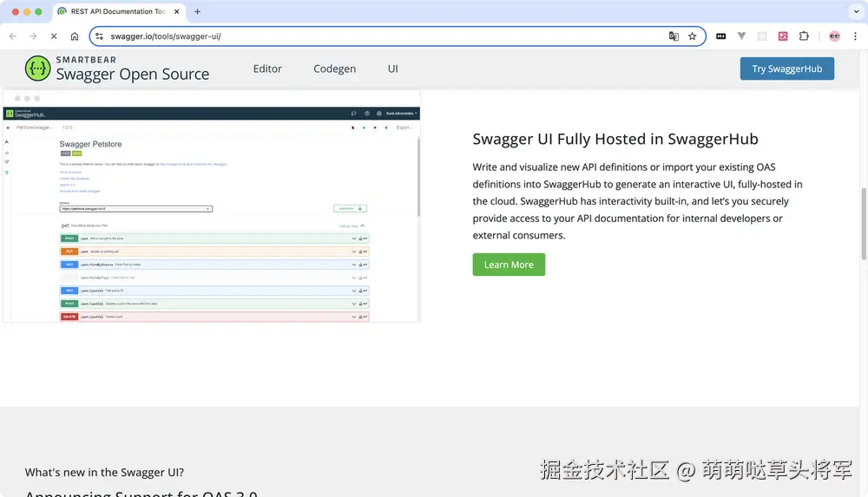The width and height of the screenshot is (868, 497).
Task: Click the Try SwaggerHub button
Action: 786,69
